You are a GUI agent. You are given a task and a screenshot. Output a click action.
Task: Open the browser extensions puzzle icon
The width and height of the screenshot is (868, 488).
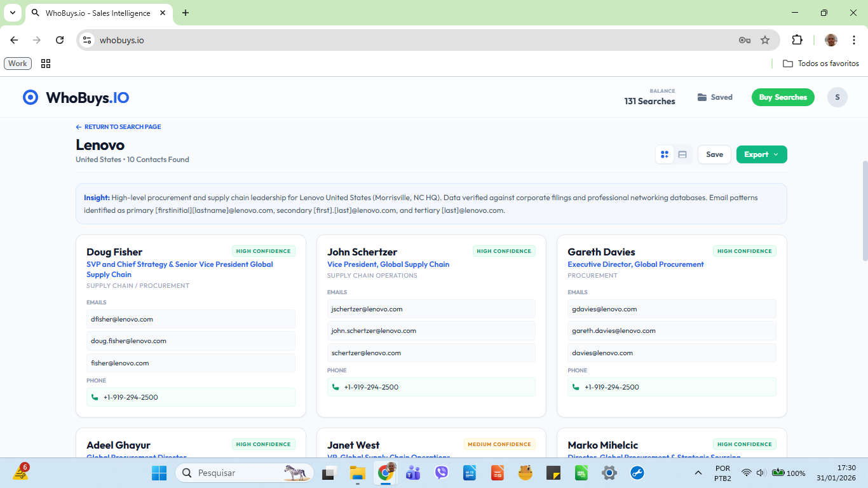point(797,39)
